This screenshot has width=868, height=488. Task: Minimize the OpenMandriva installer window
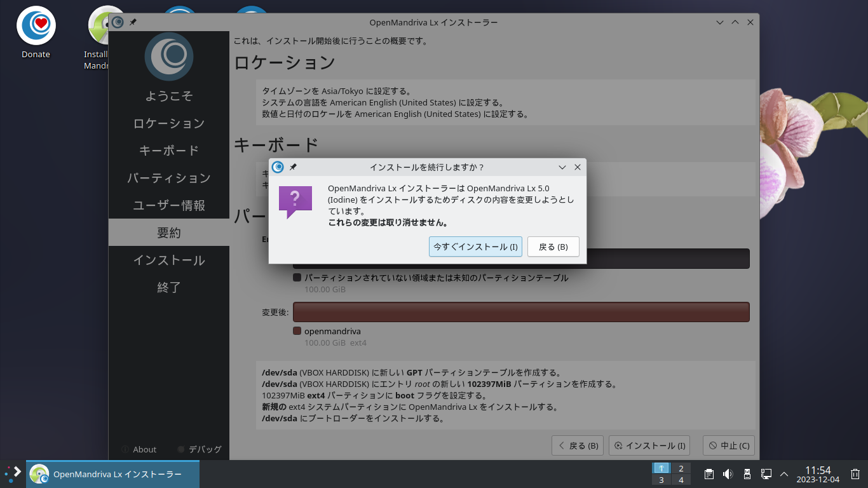tap(720, 22)
